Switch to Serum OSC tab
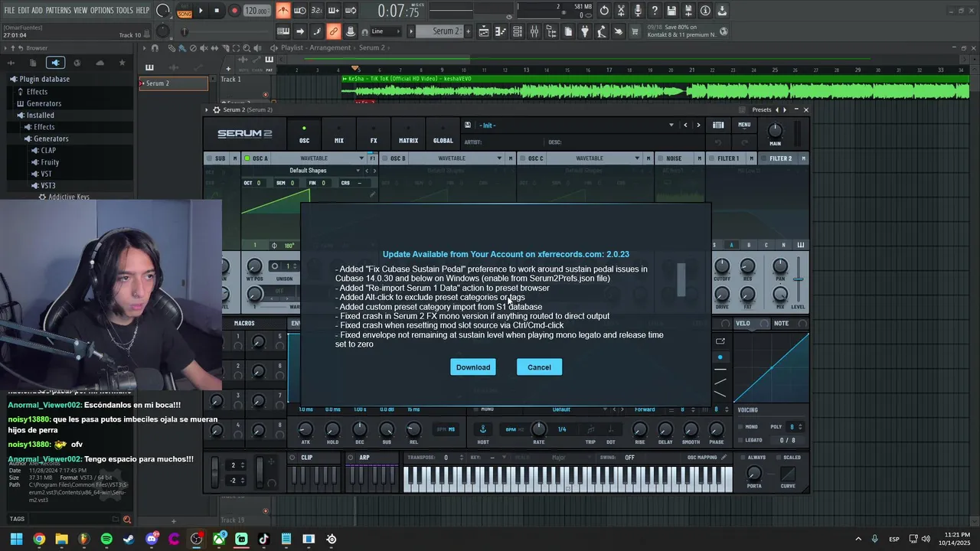Screen dimensions: 980x551 click(x=304, y=135)
